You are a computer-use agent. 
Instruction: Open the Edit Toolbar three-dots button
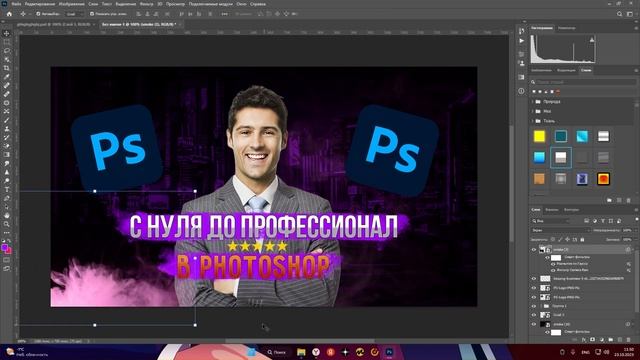(x=7, y=233)
